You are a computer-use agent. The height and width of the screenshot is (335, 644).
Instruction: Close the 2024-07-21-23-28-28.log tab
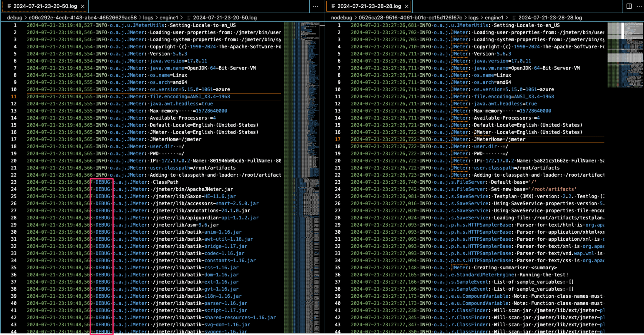(407, 6)
